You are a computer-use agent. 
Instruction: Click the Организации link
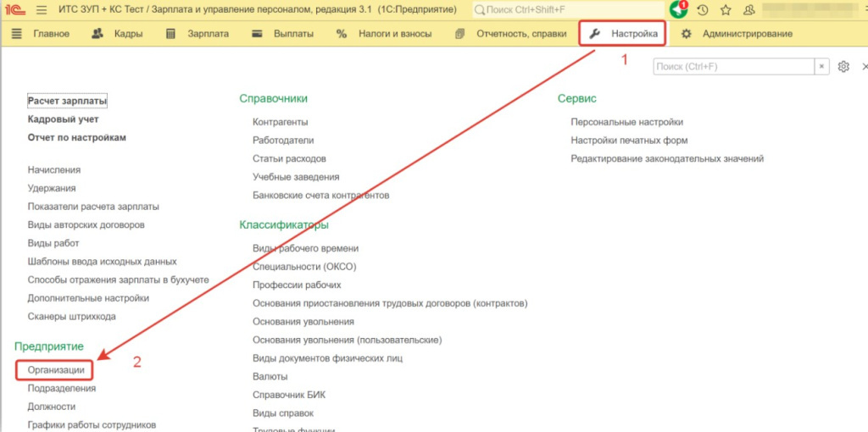click(55, 370)
